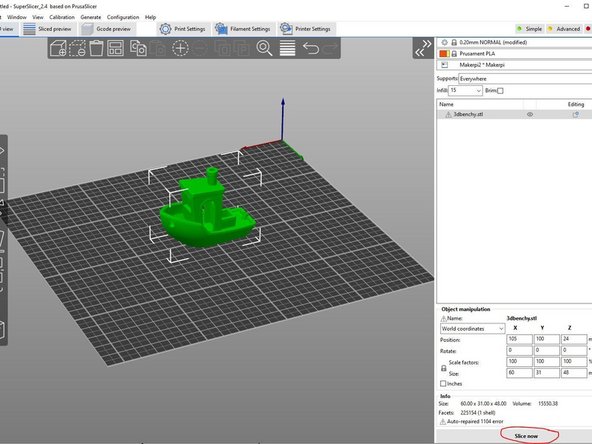592x444 pixels.
Task: Click the Arrange objects icon
Action: coord(115,48)
